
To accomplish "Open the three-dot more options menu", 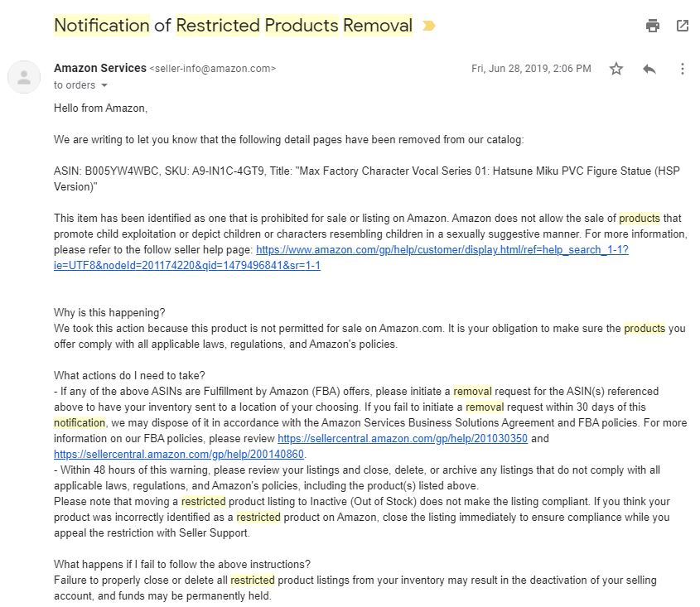I will point(682,69).
